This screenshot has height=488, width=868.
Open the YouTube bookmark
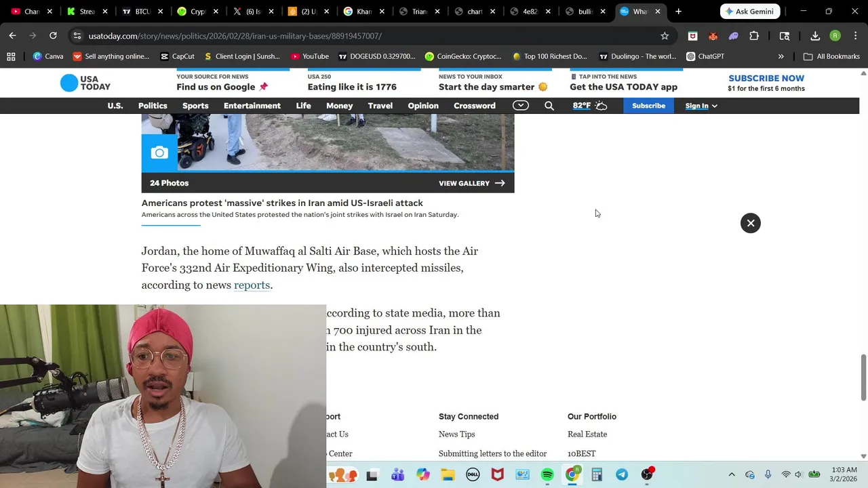click(310, 56)
